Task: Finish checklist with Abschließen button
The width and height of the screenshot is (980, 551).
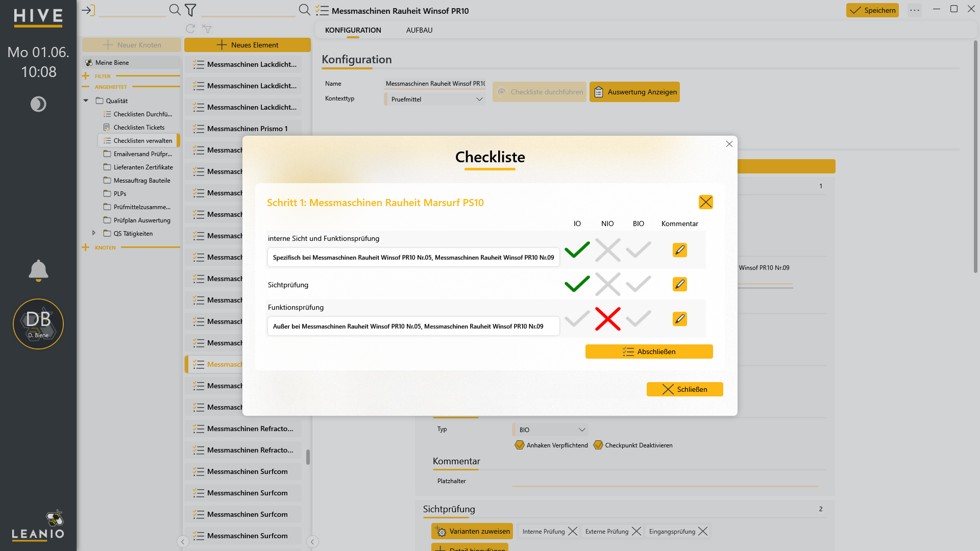Action: (x=649, y=352)
